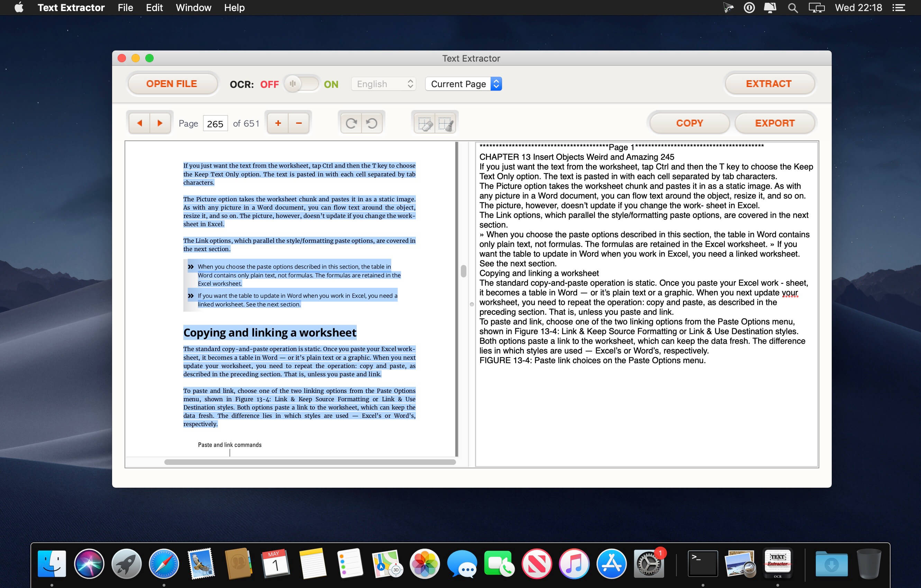The width and height of the screenshot is (921, 588).
Task: Open the English language dropdown
Action: (x=384, y=84)
